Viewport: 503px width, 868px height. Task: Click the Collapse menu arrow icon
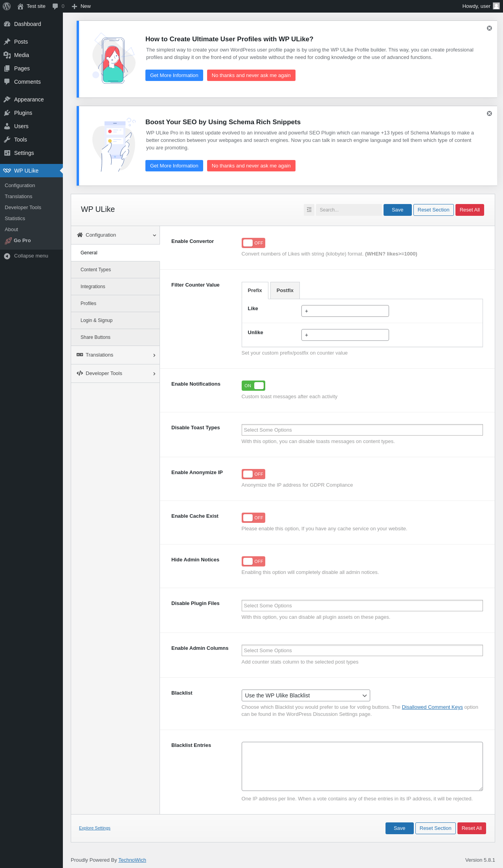(x=7, y=256)
